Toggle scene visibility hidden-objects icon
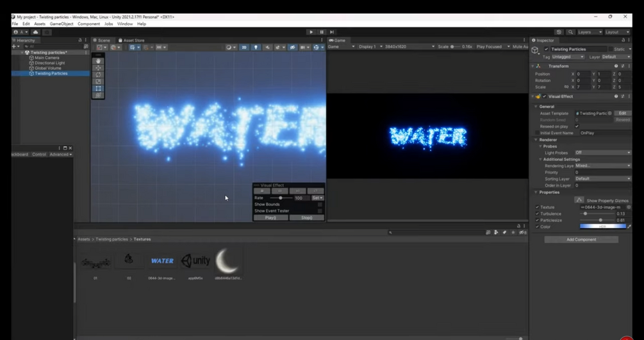 pos(292,47)
